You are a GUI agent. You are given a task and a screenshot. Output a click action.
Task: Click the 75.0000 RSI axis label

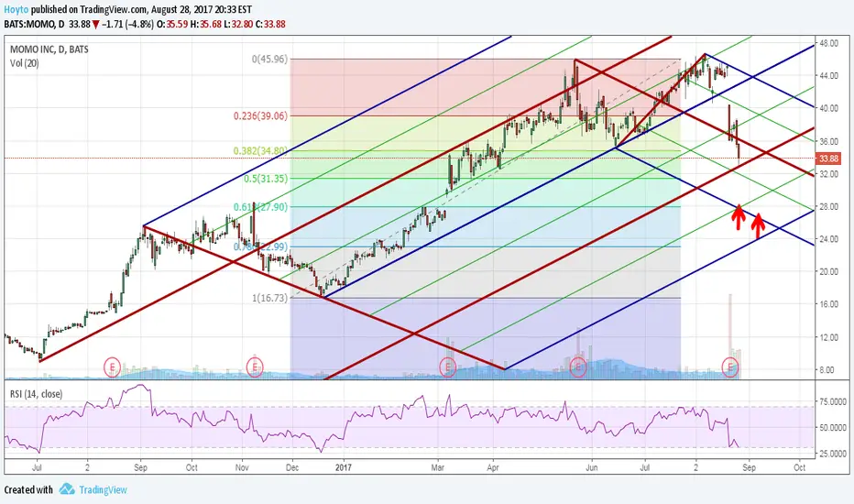click(x=833, y=401)
